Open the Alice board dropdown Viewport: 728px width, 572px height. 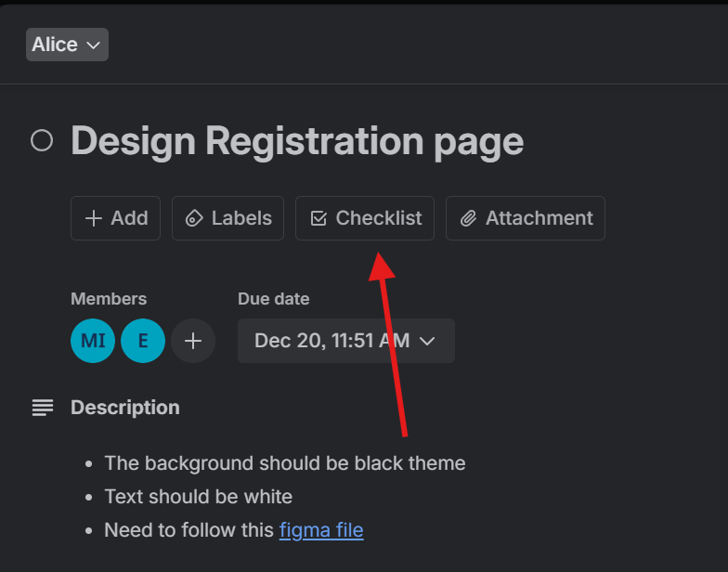click(67, 45)
